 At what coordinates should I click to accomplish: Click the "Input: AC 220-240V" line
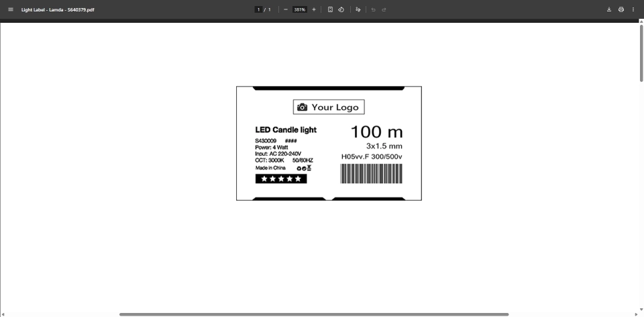pos(278,154)
